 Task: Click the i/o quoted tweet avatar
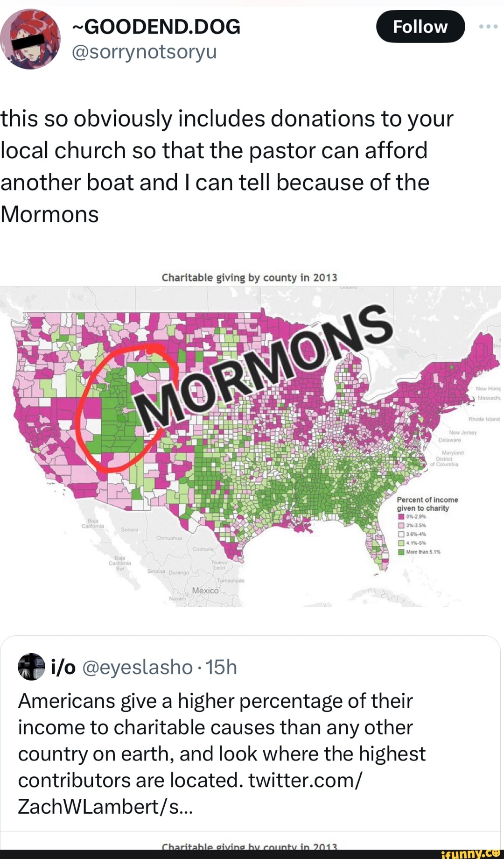pyautogui.click(x=31, y=667)
